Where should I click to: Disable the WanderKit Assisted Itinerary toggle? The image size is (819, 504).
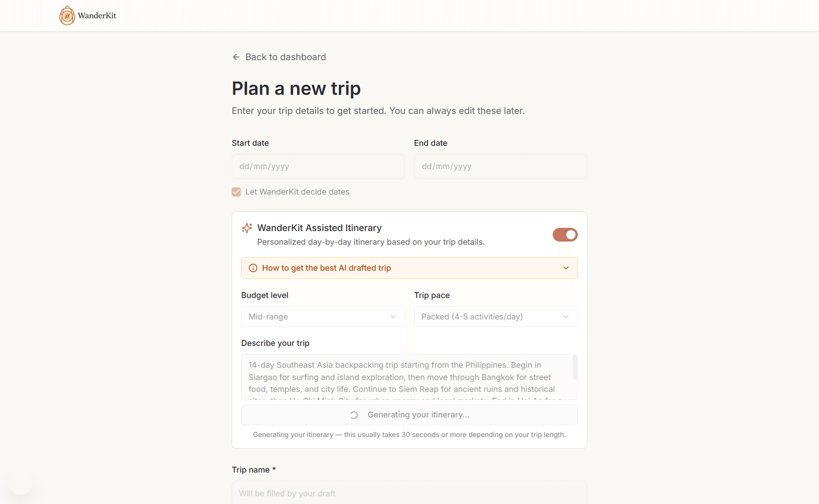[x=565, y=234]
